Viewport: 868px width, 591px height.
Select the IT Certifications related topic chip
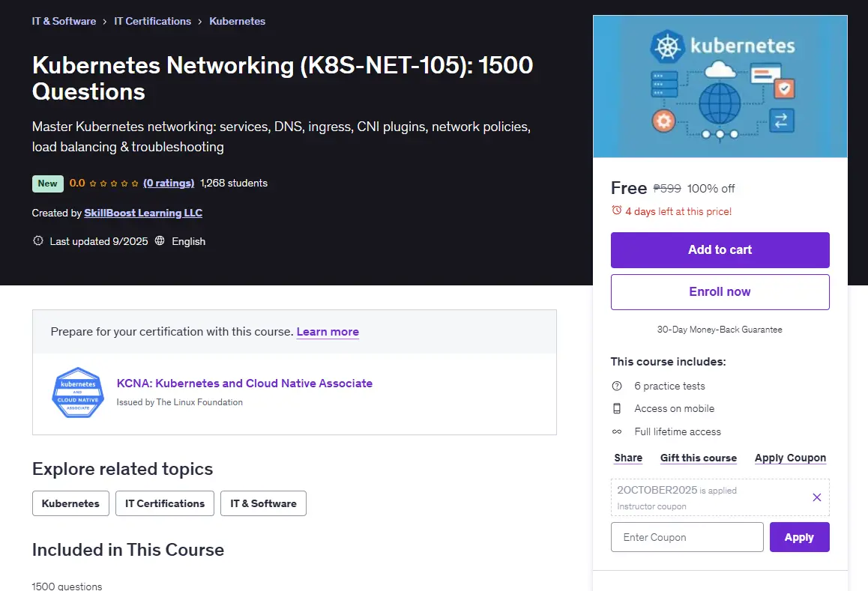coord(165,503)
